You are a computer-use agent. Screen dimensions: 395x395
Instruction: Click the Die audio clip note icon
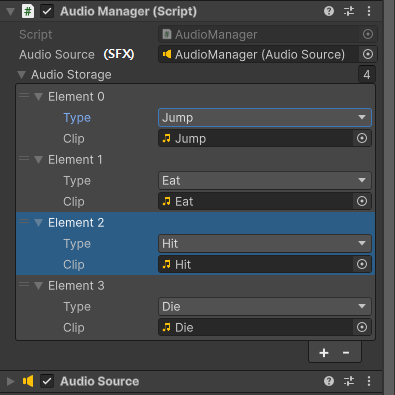pos(167,327)
